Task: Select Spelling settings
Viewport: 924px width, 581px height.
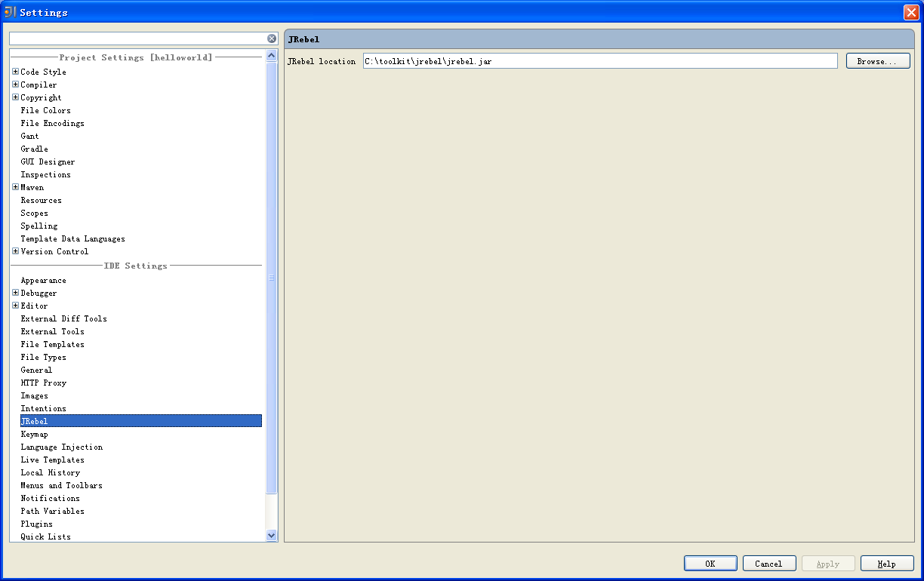Action: coord(39,226)
